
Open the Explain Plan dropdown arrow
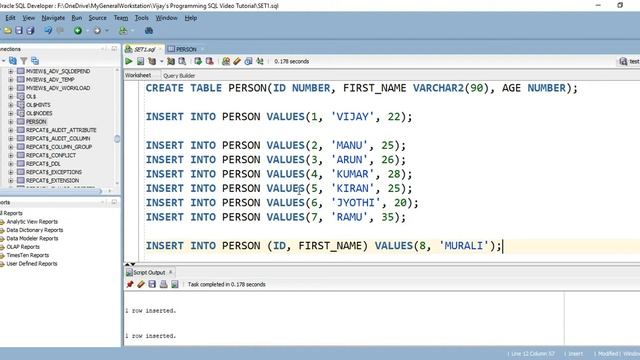pyautogui.click(x=161, y=62)
